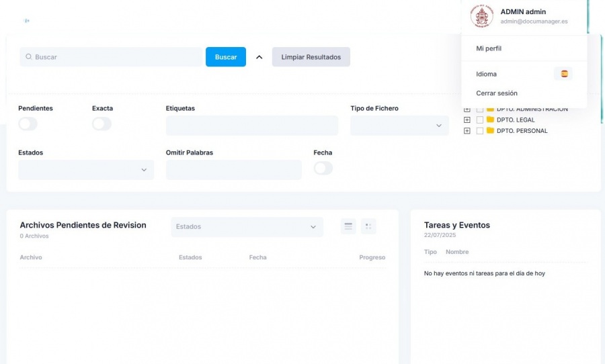Viewport: 605px width, 364px height.
Task: Switch to grid view icon
Action: click(x=368, y=226)
